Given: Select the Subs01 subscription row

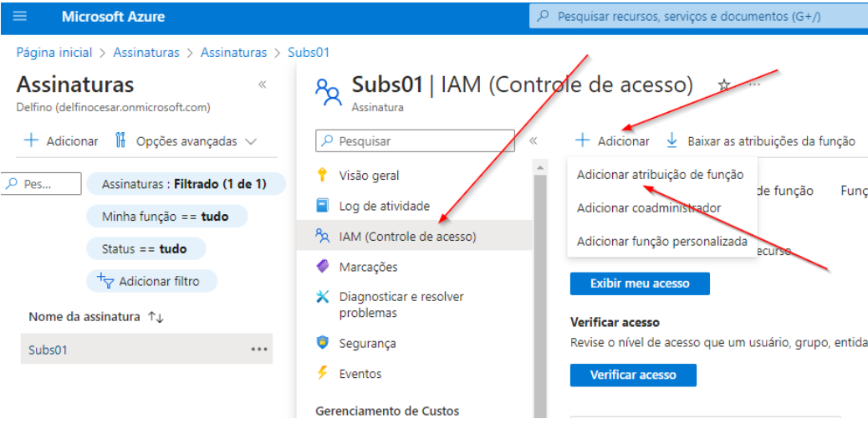Looking at the screenshot, I should tap(146, 349).
